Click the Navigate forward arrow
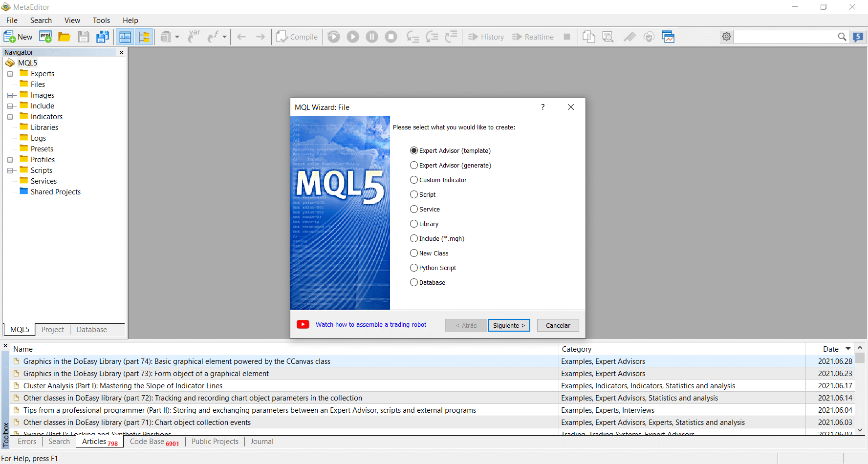The image size is (868, 464). [260, 37]
